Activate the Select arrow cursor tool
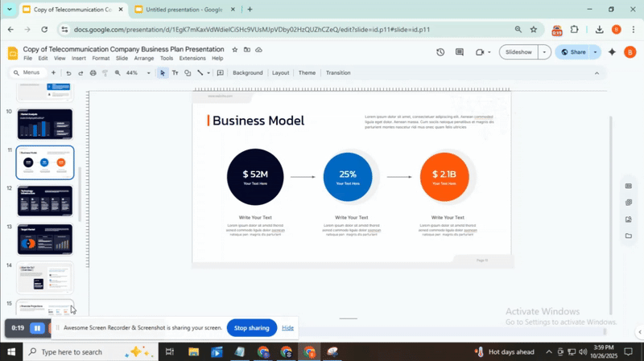The image size is (644, 361). coord(163,73)
